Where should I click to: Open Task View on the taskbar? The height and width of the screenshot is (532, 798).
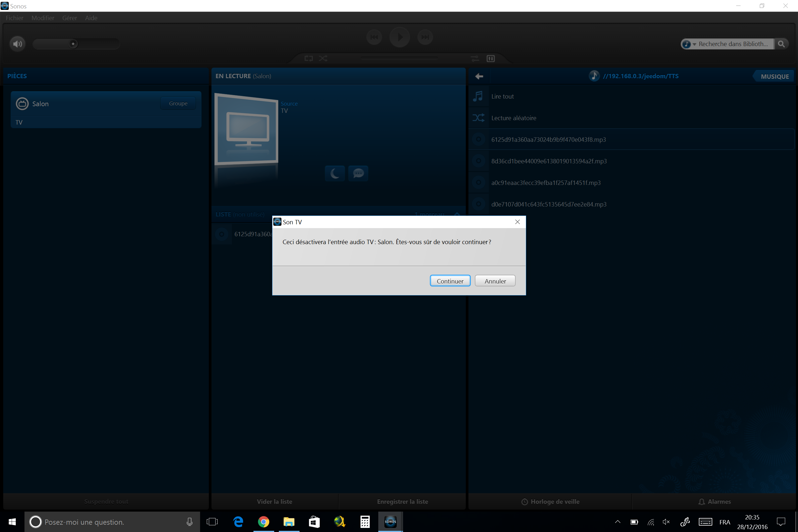click(x=212, y=522)
